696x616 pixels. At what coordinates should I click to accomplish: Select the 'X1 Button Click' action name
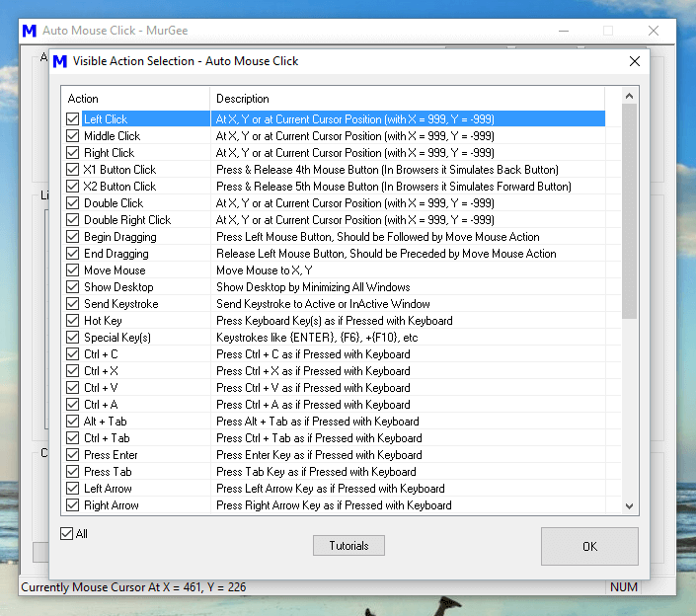click(x=119, y=170)
